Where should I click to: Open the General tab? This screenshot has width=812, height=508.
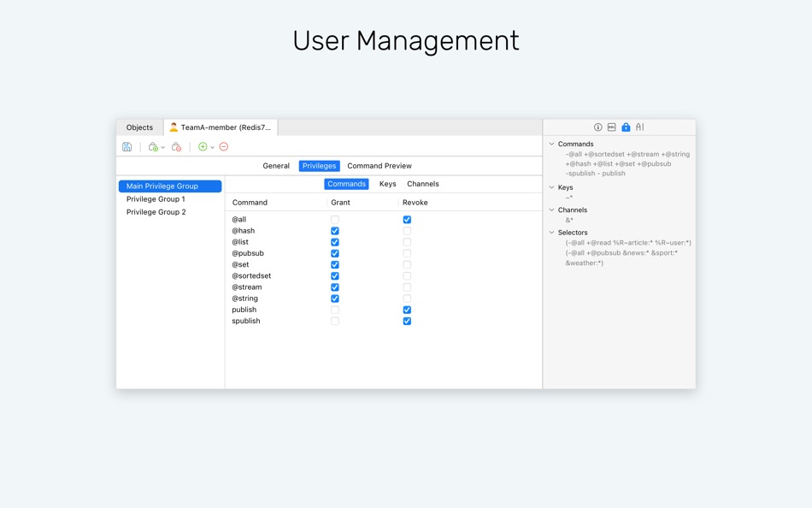pos(276,166)
